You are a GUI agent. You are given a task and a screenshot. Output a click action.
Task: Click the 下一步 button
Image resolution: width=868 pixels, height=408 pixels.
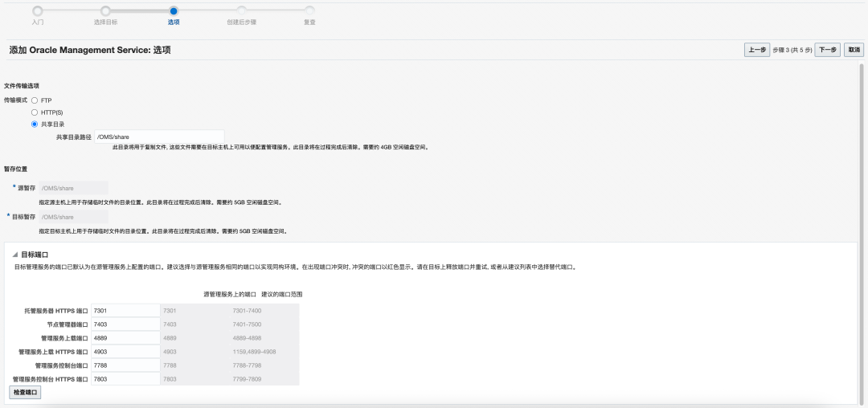click(x=827, y=50)
